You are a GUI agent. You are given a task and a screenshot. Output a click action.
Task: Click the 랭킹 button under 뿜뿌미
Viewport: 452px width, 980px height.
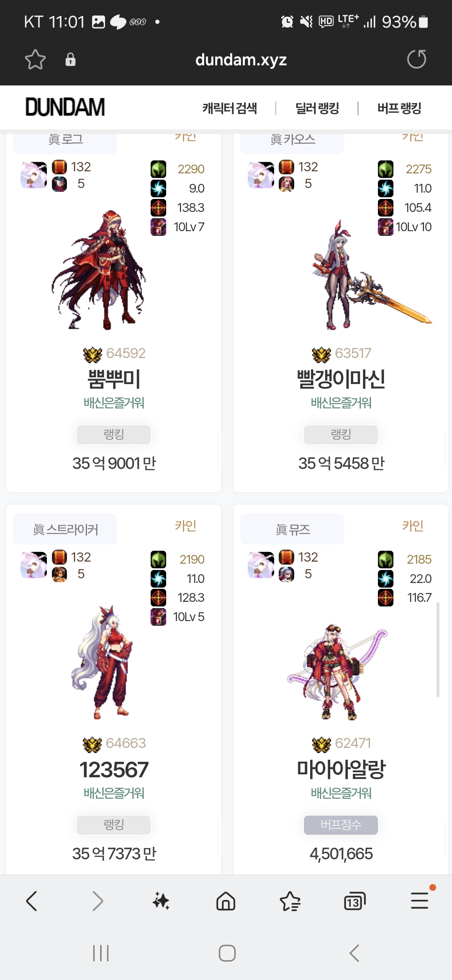click(x=113, y=435)
